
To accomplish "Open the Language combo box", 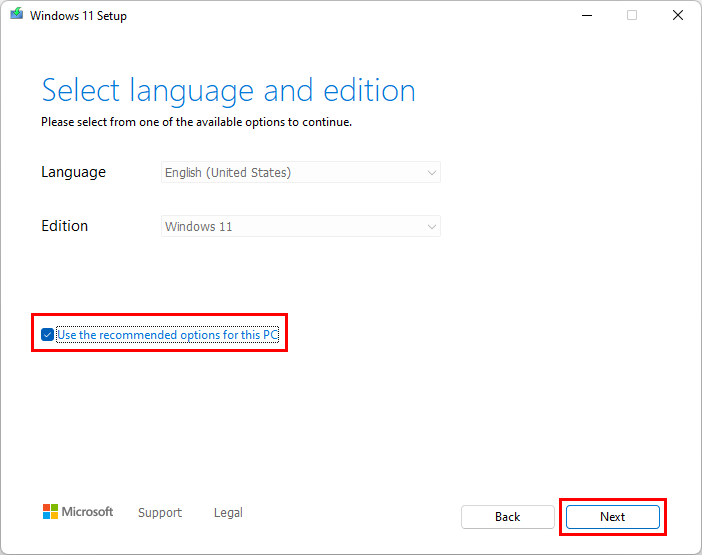I will pos(300,172).
